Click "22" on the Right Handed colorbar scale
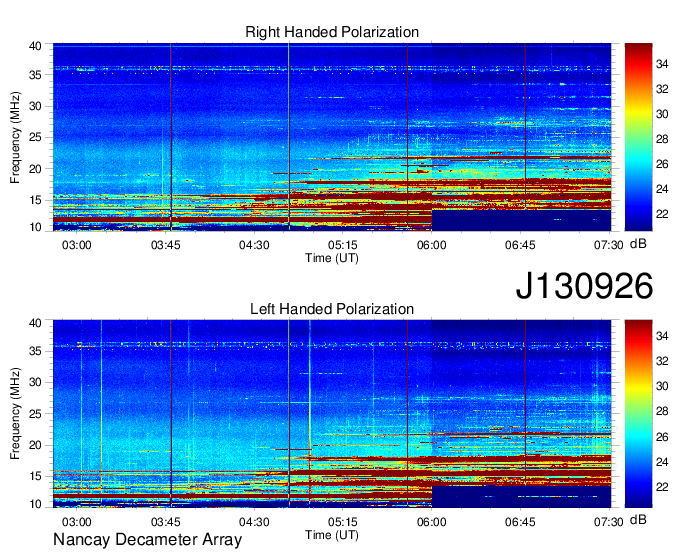This screenshot has height=552, width=680. [662, 214]
